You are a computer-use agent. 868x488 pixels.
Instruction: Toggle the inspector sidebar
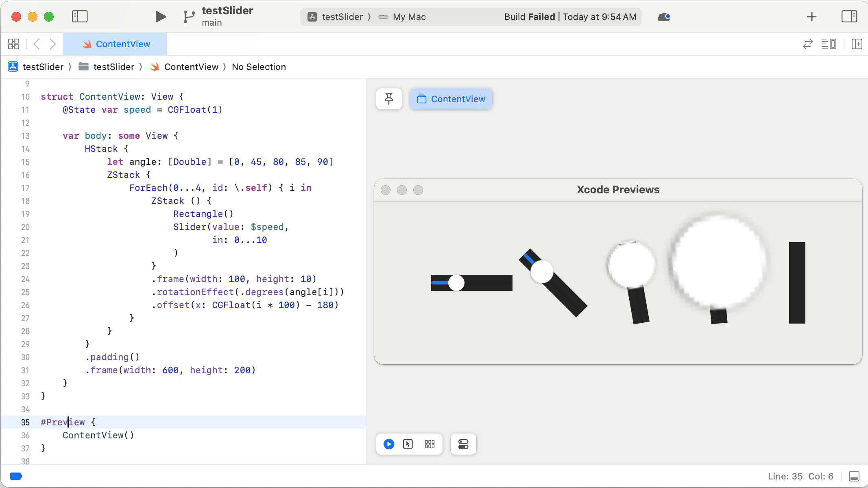point(849,17)
